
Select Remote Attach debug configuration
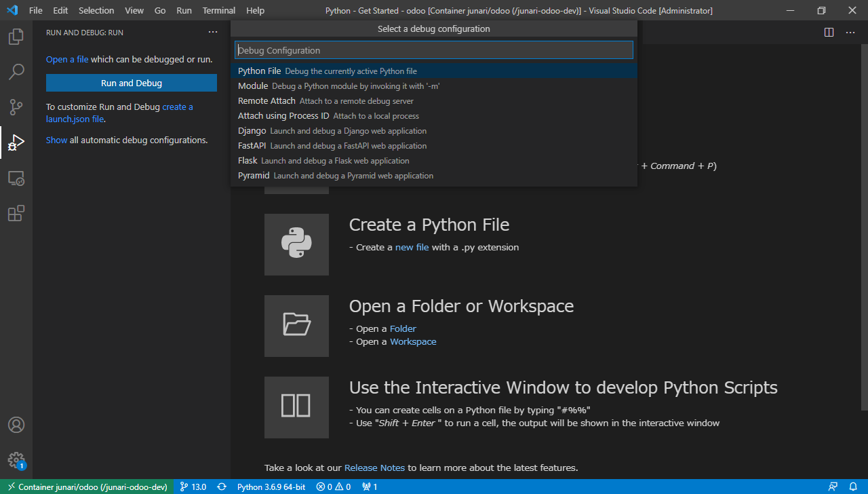(434, 100)
